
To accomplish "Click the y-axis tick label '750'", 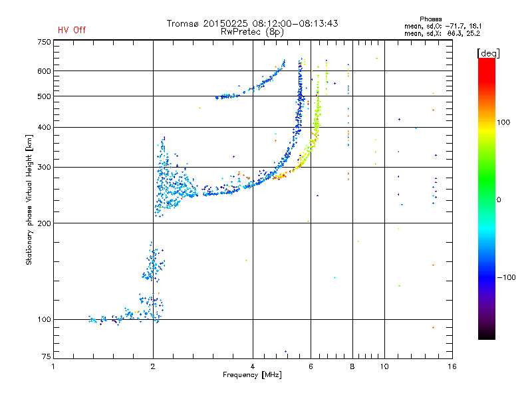I will 44,42.
